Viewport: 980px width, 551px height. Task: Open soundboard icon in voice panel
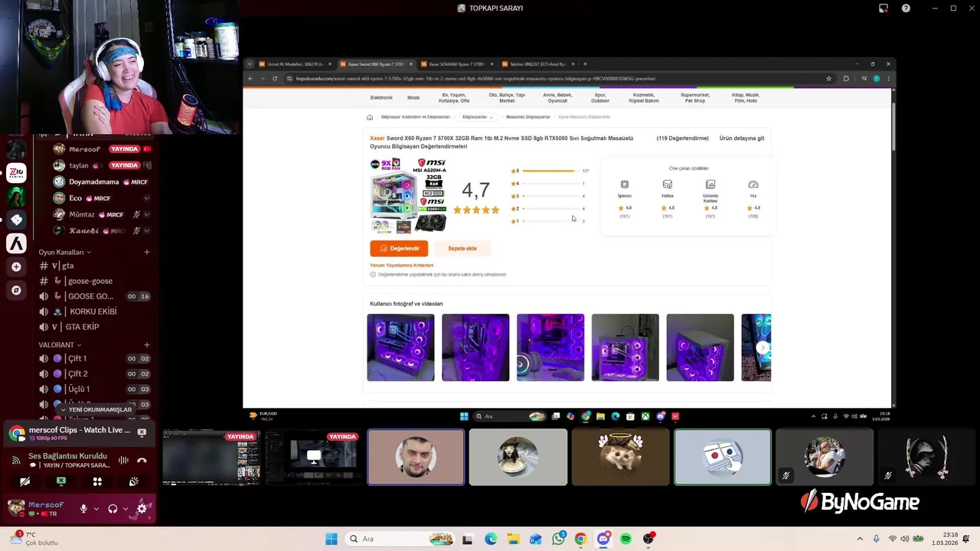134,481
